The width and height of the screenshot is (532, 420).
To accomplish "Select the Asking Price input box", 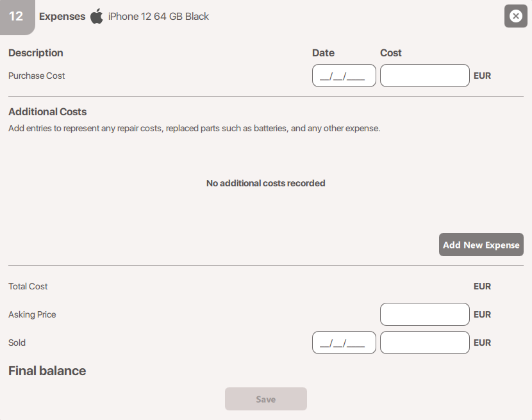I will [424, 314].
